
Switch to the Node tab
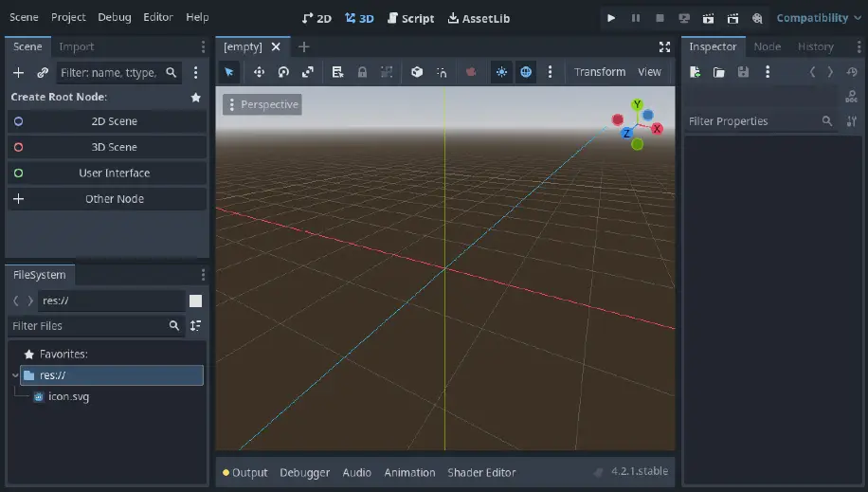(767, 46)
